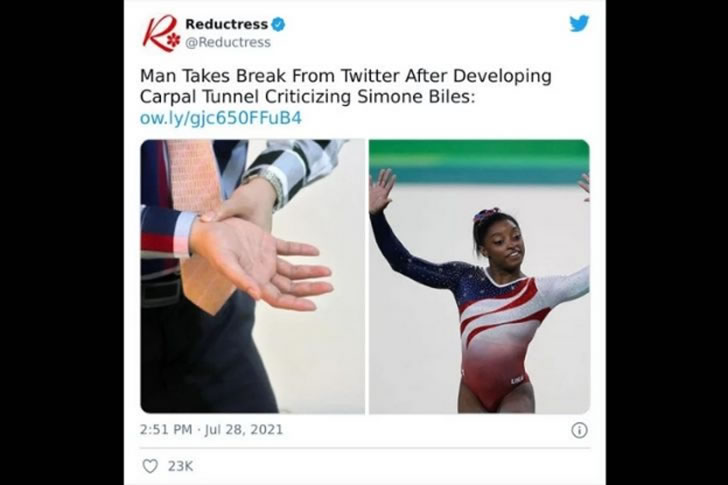Click the Reductress logo avatar
The image size is (728, 485).
(x=161, y=33)
